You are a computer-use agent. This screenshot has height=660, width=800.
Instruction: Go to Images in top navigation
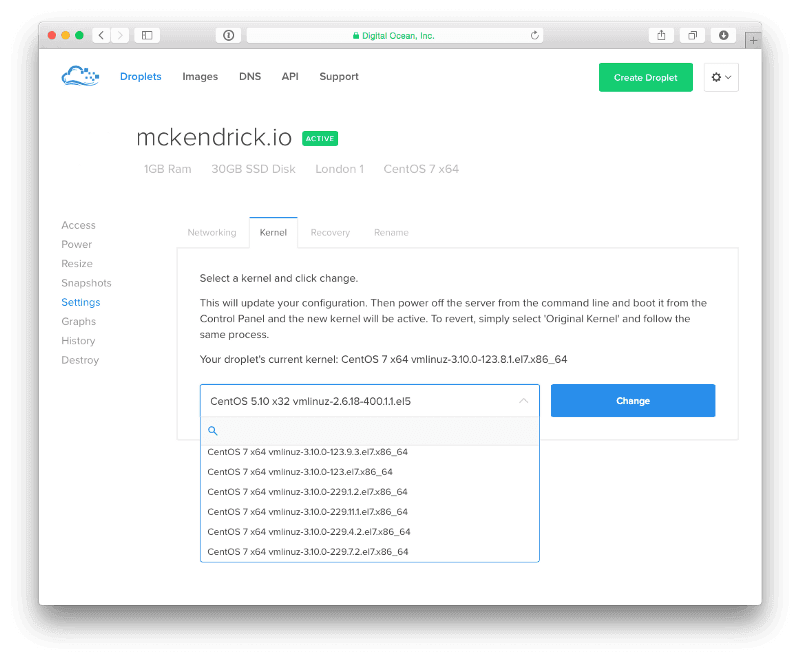pyautogui.click(x=200, y=77)
